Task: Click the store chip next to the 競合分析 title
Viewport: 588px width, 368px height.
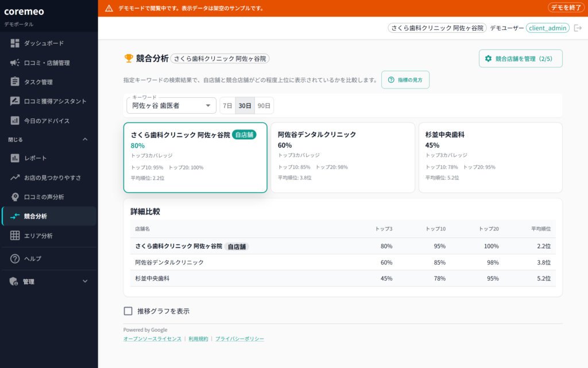Action: pyautogui.click(x=220, y=59)
